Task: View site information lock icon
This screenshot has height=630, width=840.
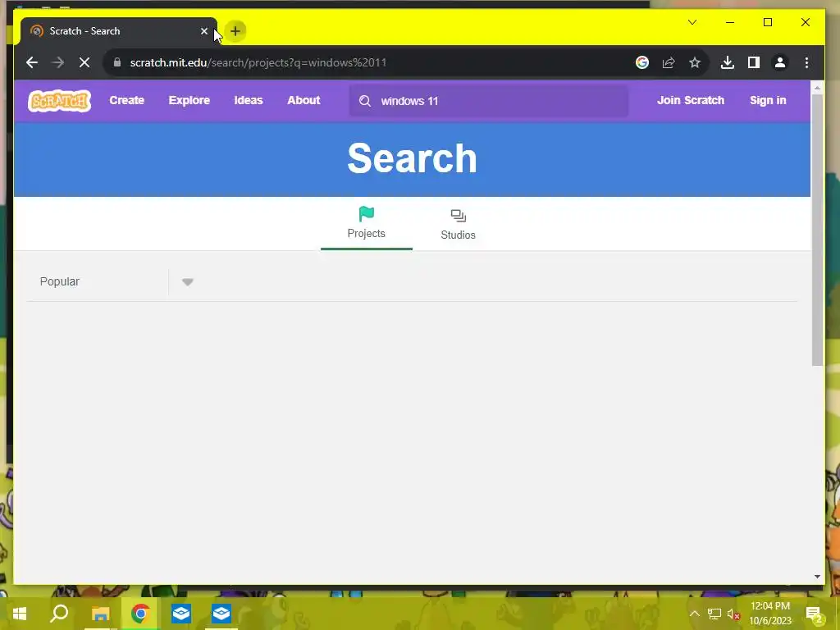Action: (116, 62)
